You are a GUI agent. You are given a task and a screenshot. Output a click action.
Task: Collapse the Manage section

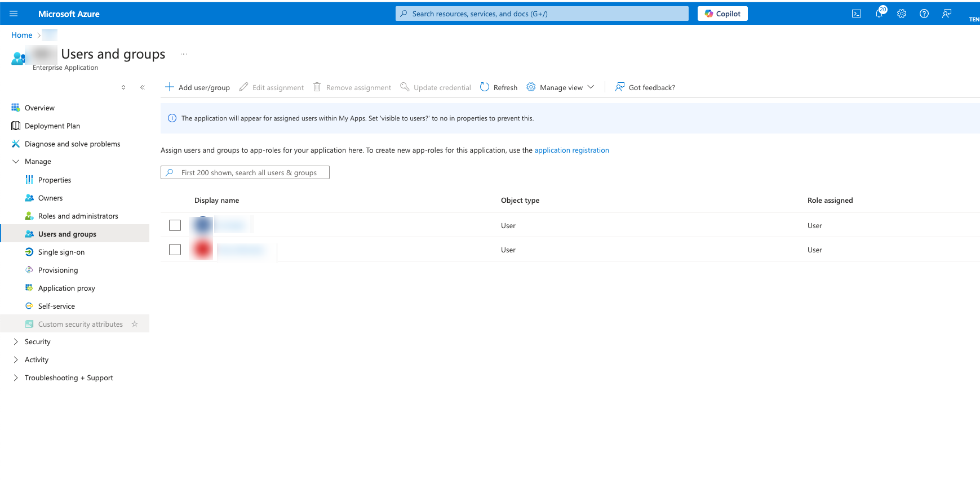coord(16,162)
